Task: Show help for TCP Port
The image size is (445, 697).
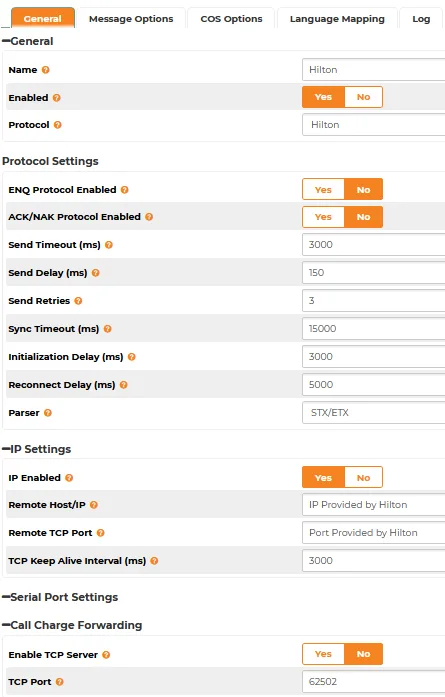Action: click(x=59, y=682)
